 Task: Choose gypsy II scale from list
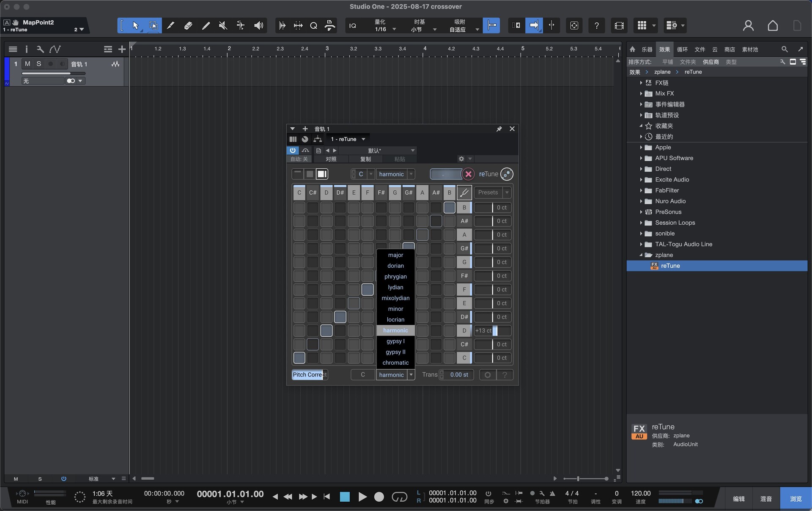pos(395,352)
